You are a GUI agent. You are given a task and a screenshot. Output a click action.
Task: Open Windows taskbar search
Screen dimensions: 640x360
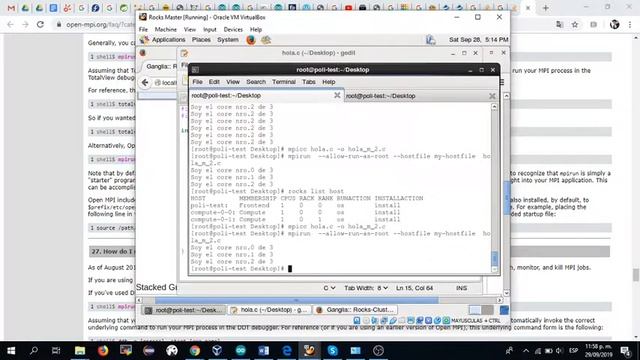[34, 351]
